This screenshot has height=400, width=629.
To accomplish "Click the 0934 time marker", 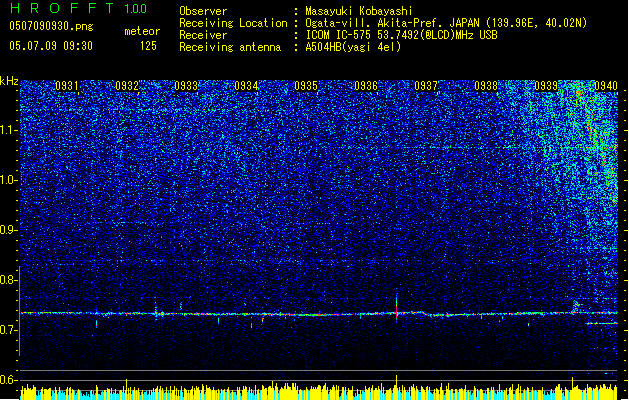I will (246, 86).
